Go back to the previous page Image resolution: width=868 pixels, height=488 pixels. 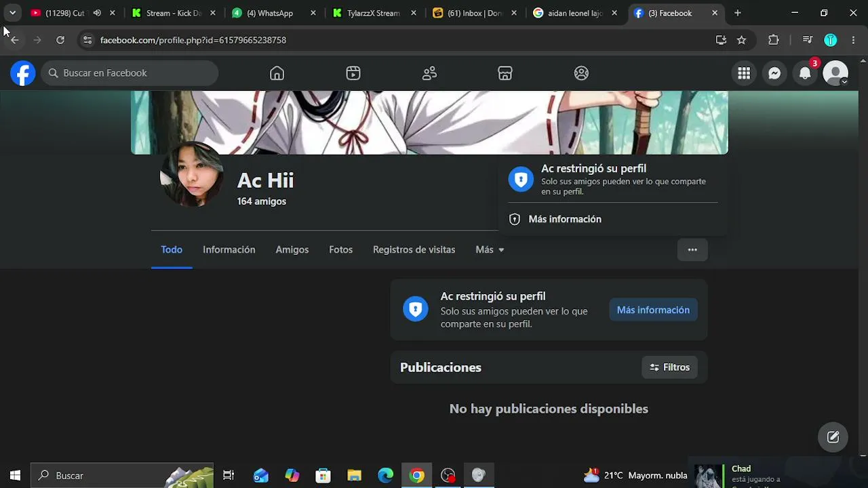click(15, 40)
